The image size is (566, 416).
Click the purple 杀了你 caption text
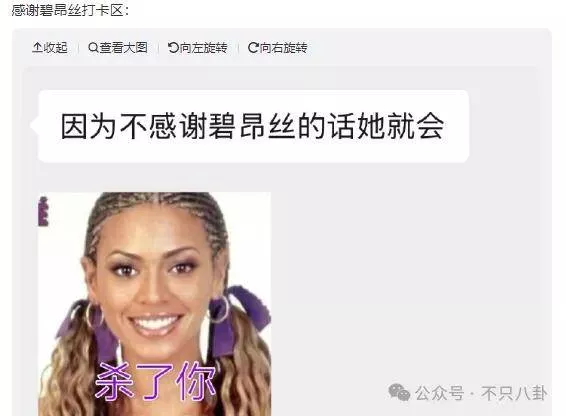point(156,381)
